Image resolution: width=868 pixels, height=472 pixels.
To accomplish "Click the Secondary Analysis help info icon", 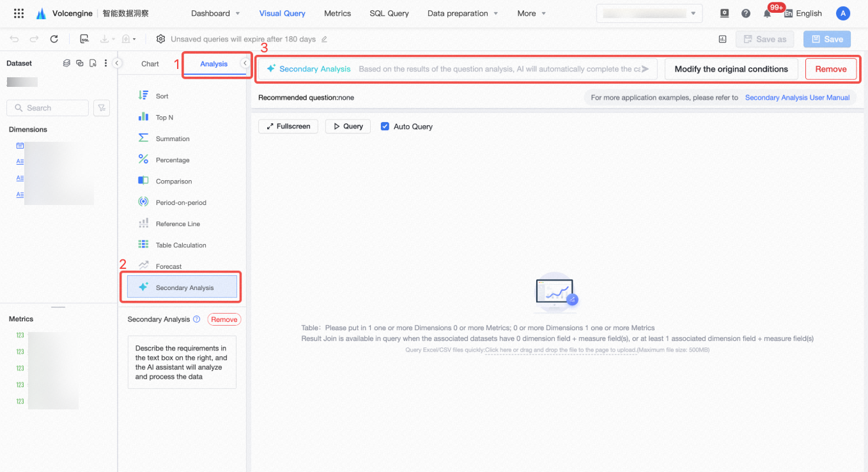I will (197, 319).
